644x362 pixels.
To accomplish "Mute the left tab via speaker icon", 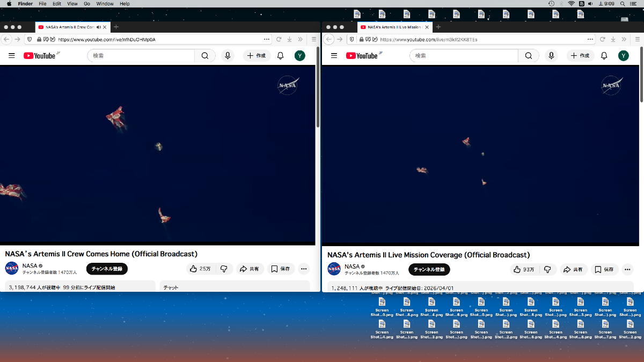I will [x=99, y=27].
